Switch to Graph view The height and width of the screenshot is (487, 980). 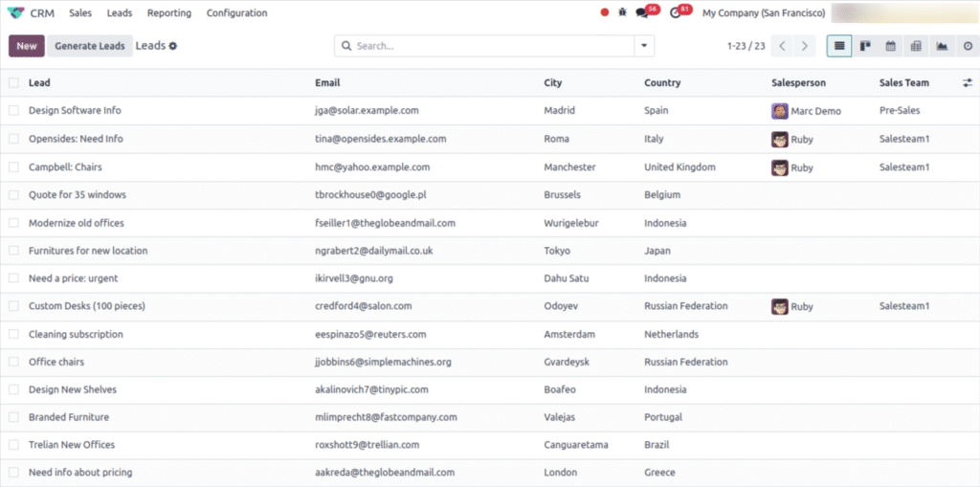[x=942, y=46]
